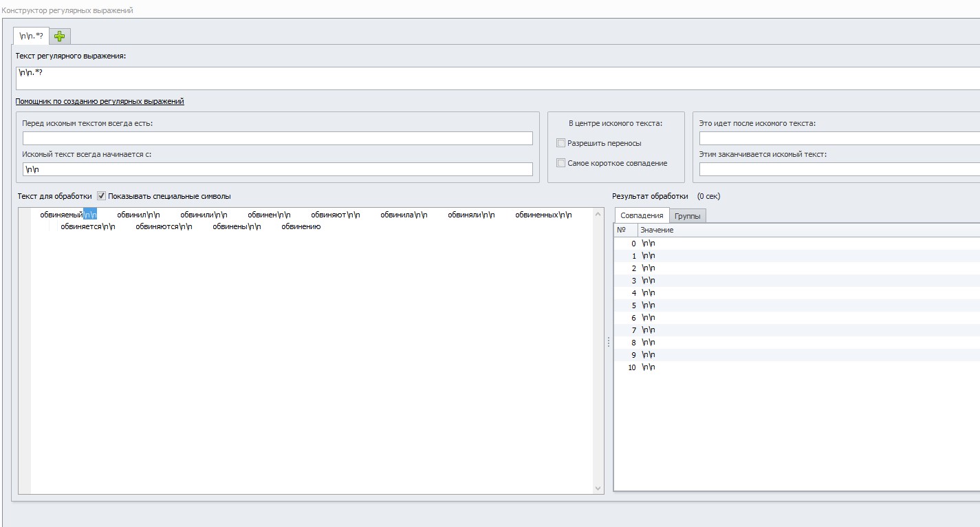980x527 pixels.
Task: Select match row number 6
Action: [x=797, y=318]
